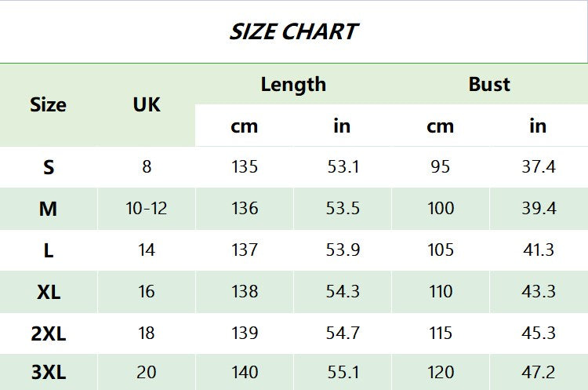This screenshot has height=390, width=588.
Task: Select the L size row label
Action: tap(49, 250)
